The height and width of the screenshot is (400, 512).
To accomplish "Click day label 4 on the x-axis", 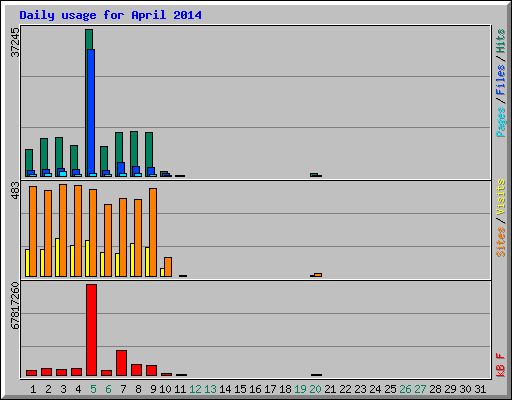I will (78, 389).
